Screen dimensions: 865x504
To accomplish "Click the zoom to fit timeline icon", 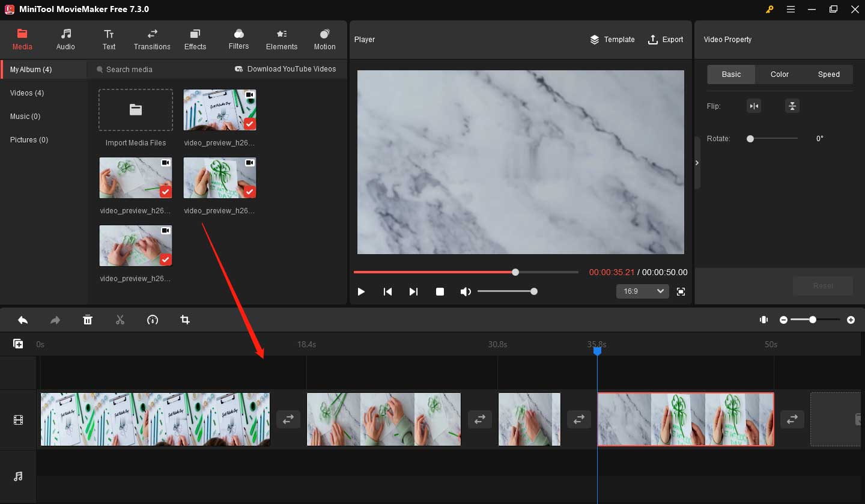I will click(764, 320).
